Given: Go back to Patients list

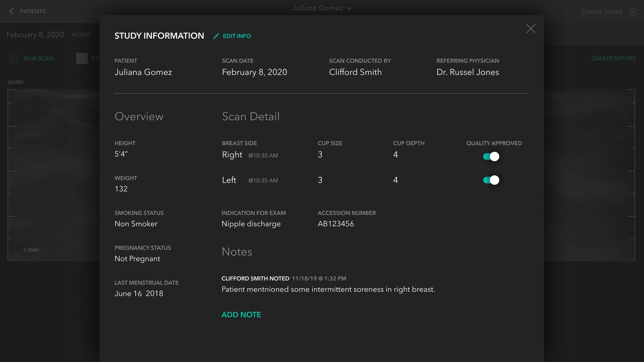Looking at the screenshot, I should pyautogui.click(x=33, y=11).
